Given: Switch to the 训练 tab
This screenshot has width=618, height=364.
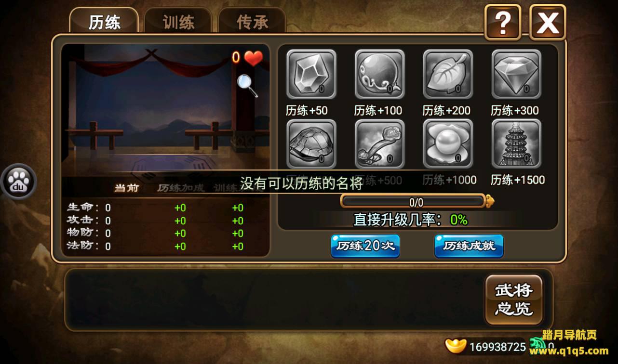Looking at the screenshot, I should (178, 22).
